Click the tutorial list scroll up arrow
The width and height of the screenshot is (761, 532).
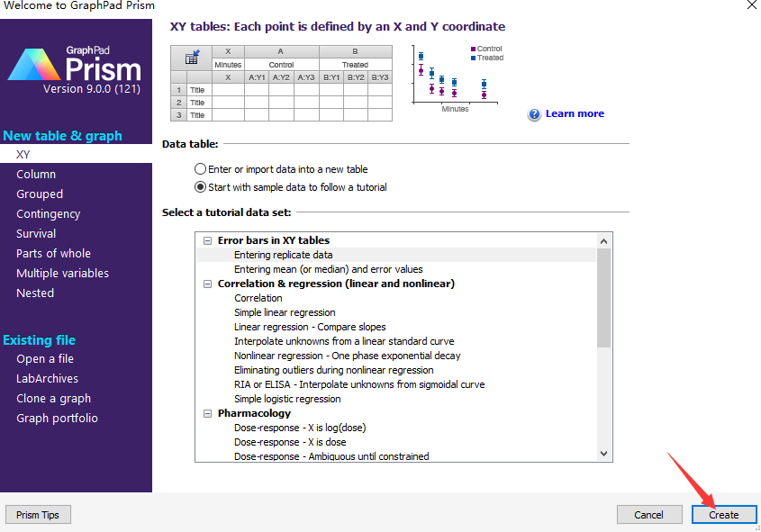coord(603,241)
